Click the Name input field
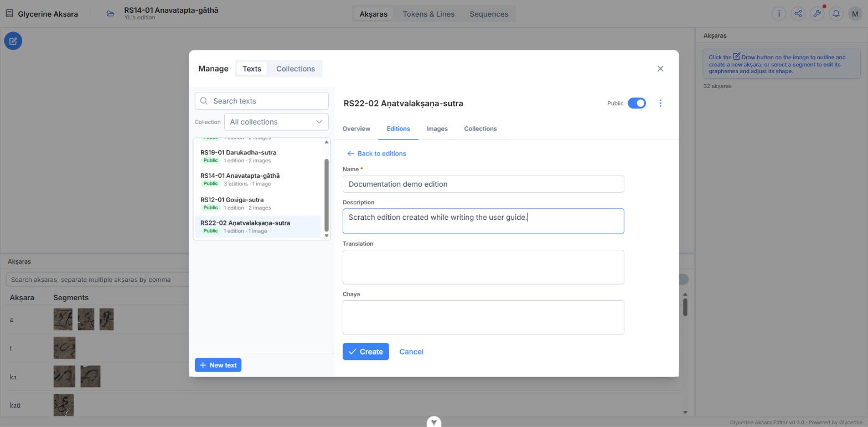 click(483, 184)
